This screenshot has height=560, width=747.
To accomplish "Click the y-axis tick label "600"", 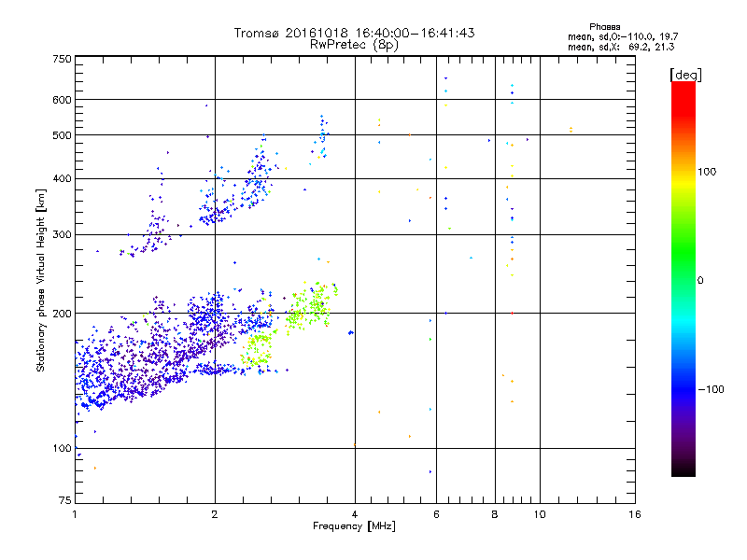I will click(x=62, y=100).
